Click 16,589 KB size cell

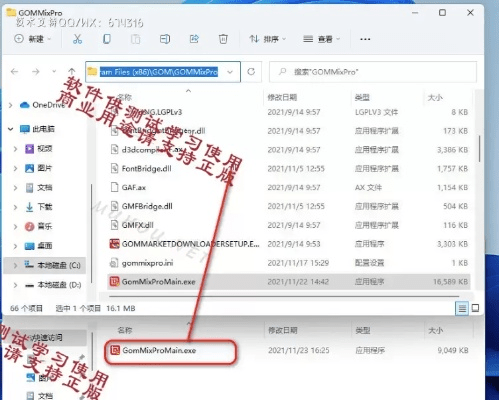click(x=450, y=282)
